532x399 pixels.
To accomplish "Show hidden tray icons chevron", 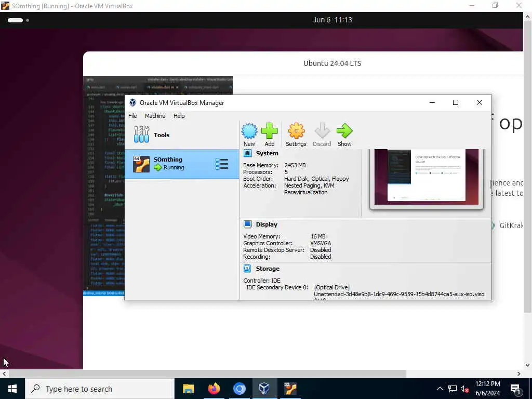I will pos(440,389).
